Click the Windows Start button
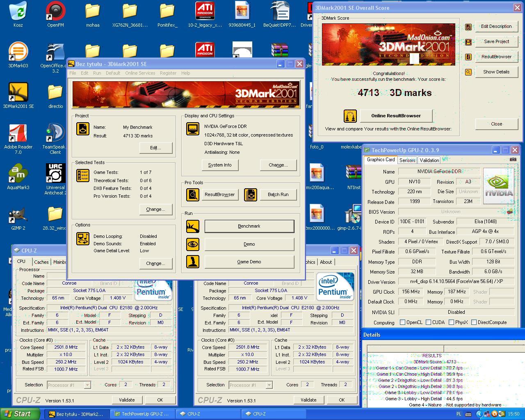Image resolution: width=525 pixels, height=420 pixels. click(20, 414)
